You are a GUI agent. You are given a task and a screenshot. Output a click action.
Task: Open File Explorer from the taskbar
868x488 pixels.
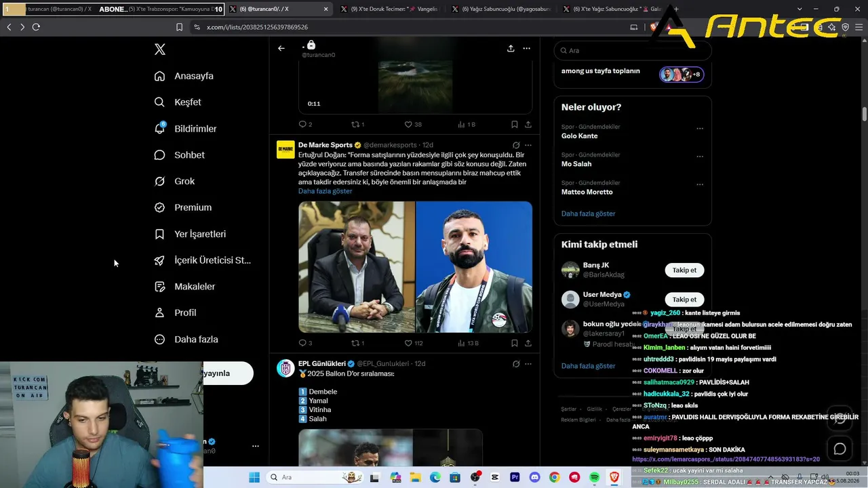tap(414, 478)
